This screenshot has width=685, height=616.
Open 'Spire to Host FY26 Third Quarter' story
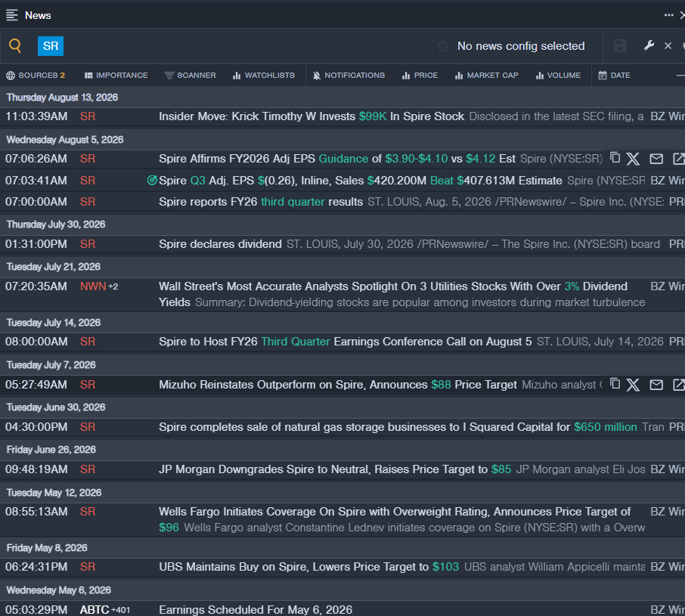point(346,342)
